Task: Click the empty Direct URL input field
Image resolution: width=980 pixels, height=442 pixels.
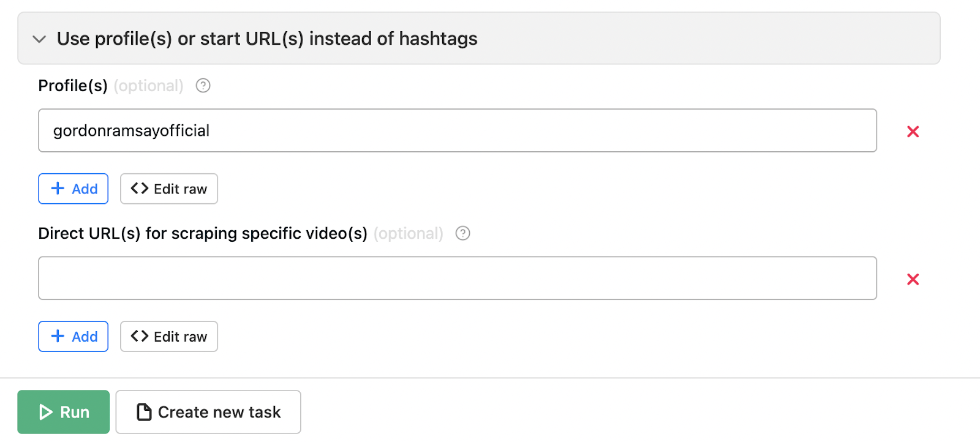Action: tap(457, 278)
